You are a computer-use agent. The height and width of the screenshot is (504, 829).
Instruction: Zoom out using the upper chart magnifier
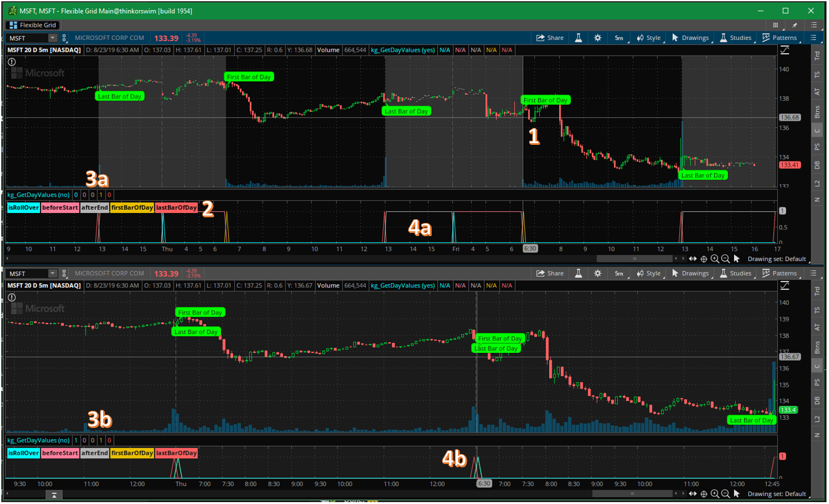[725, 259]
